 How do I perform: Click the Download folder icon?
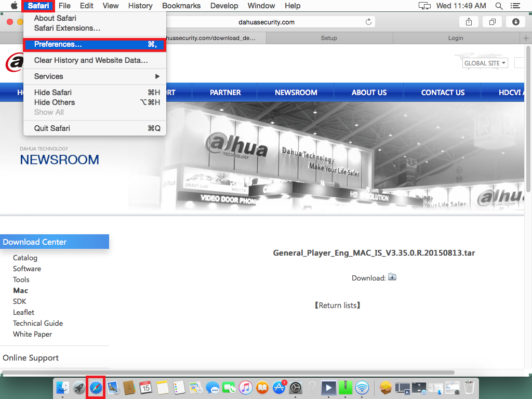click(x=392, y=277)
